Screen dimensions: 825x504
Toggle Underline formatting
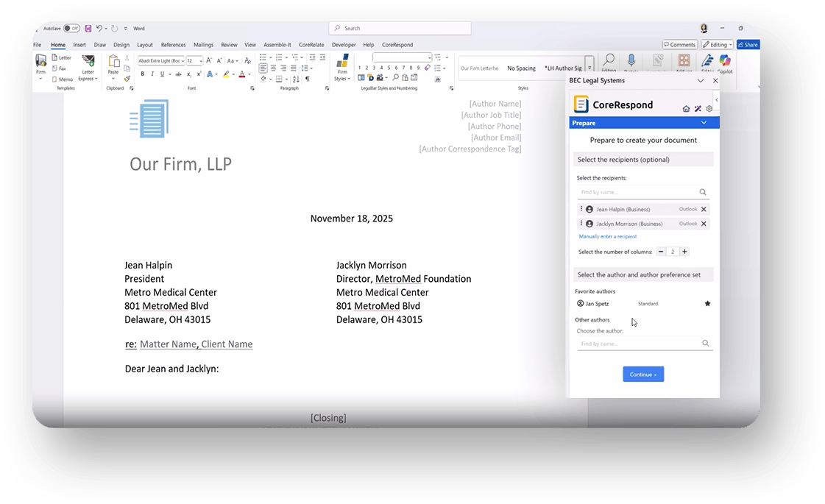(162, 74)
